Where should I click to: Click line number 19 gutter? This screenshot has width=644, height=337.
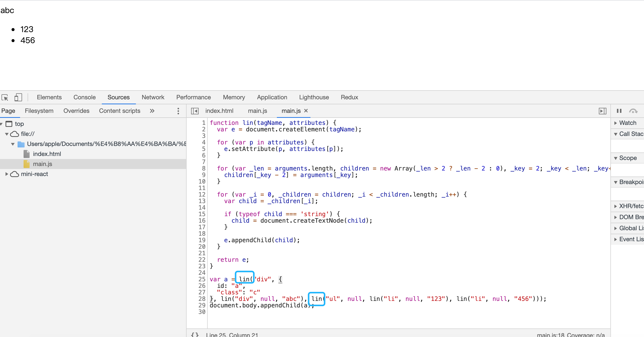pyautogui.click(x=202, y=240)
